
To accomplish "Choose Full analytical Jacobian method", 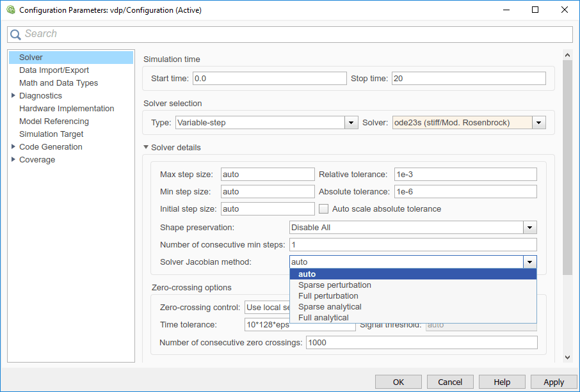I will [323, 318].
